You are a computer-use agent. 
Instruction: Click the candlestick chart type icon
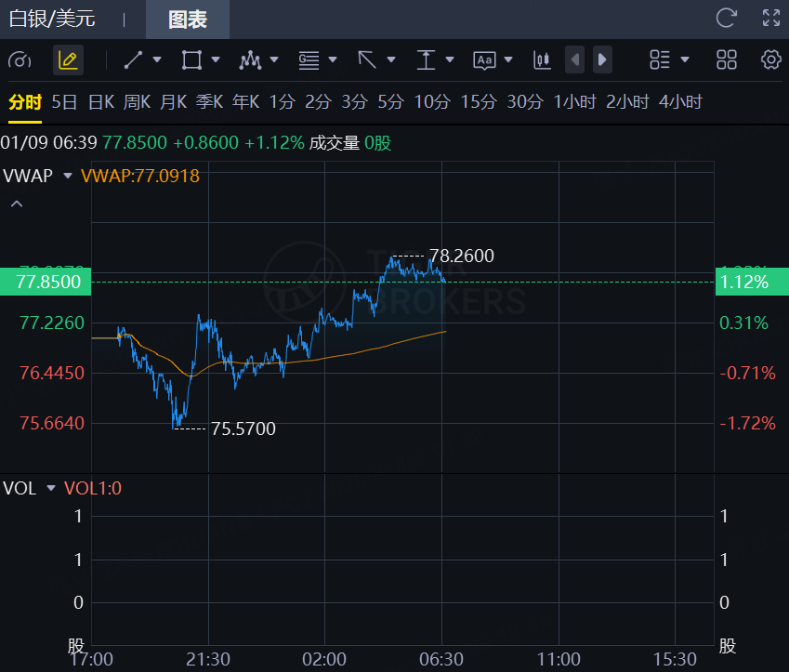542,60
